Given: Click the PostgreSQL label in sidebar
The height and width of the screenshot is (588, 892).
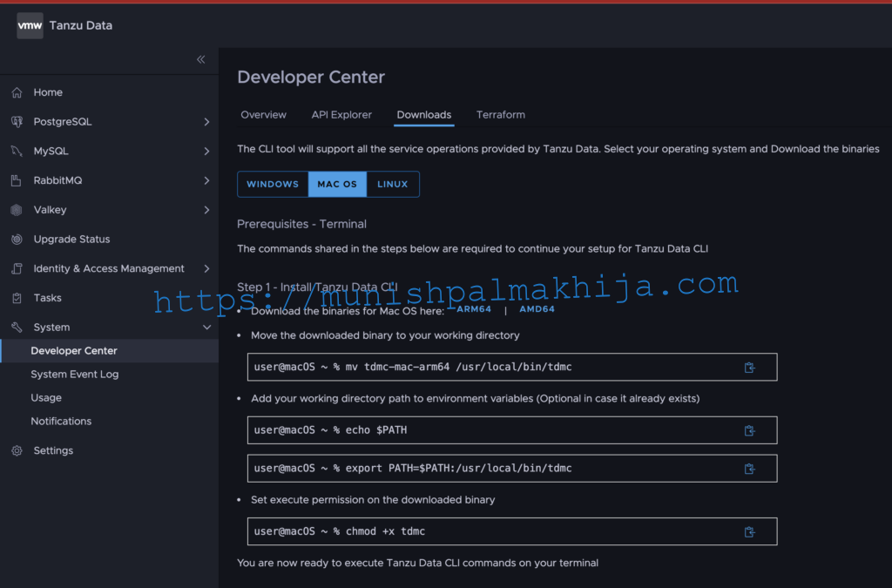Looking at the screenshot, I should 63,122.
